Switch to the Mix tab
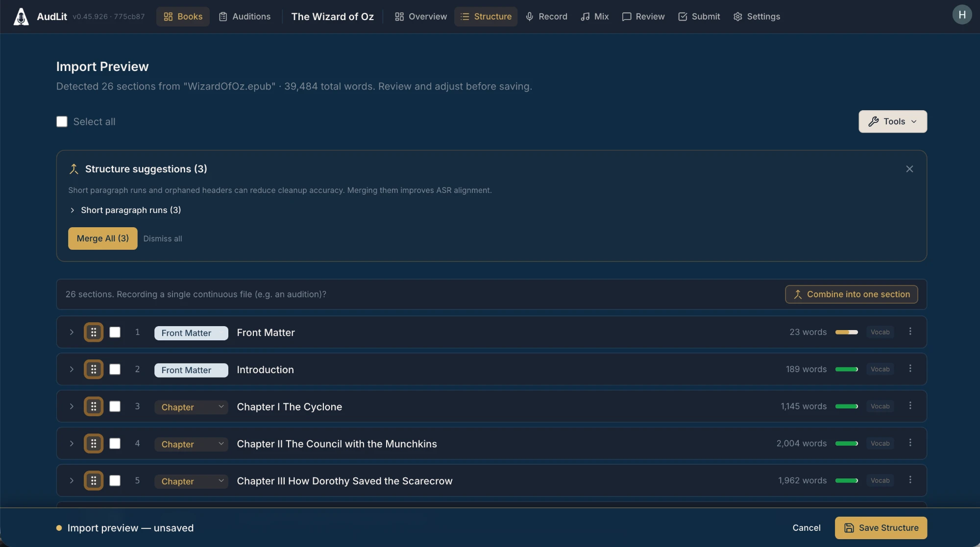980x547 pixels. tap(595, 17)
